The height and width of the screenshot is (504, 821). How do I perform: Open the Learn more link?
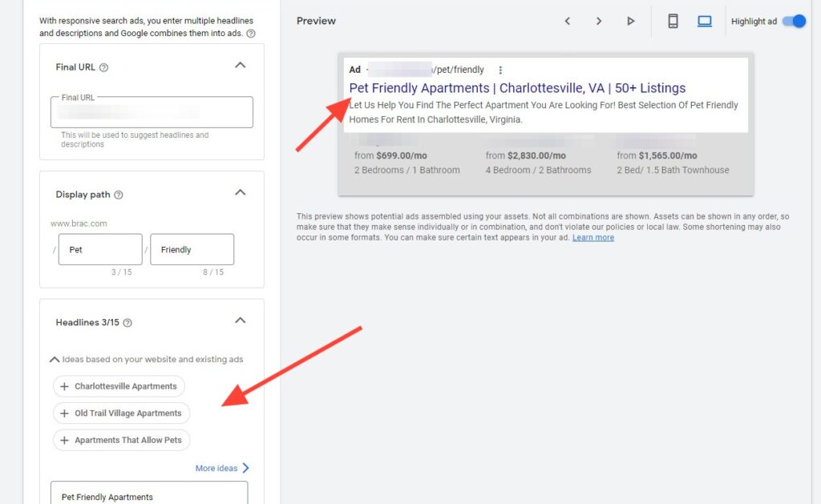click(592, 236)
